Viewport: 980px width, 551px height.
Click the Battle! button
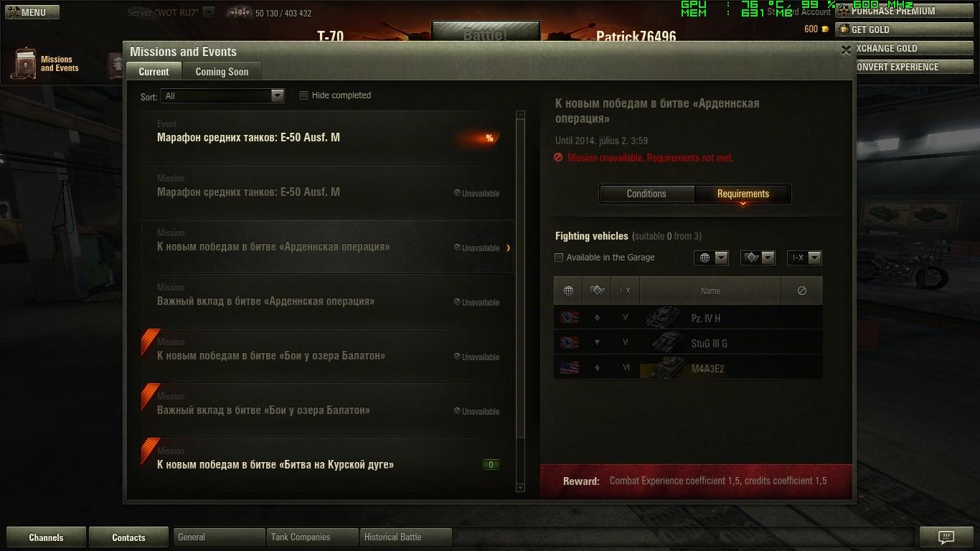pyautogui.click(x=485, y=32)
